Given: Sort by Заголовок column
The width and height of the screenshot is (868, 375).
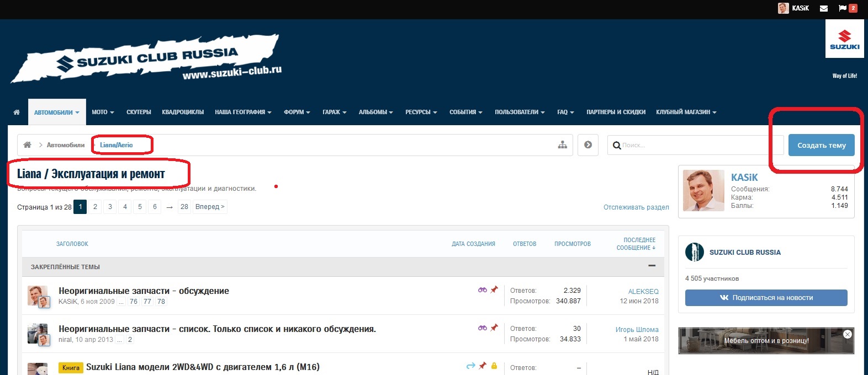Looking at the screenshot, I should tap(72, 244).
